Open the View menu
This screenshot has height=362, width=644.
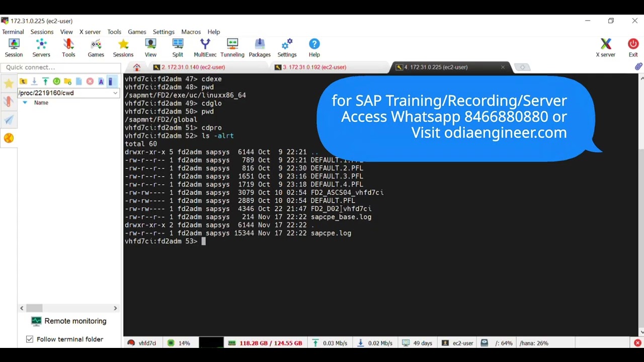(66, 32)
